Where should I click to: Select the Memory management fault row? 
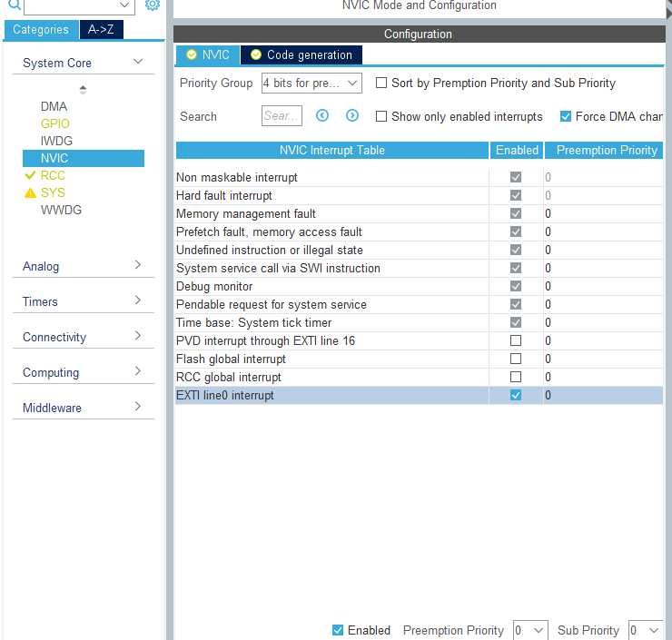[419, 213]
